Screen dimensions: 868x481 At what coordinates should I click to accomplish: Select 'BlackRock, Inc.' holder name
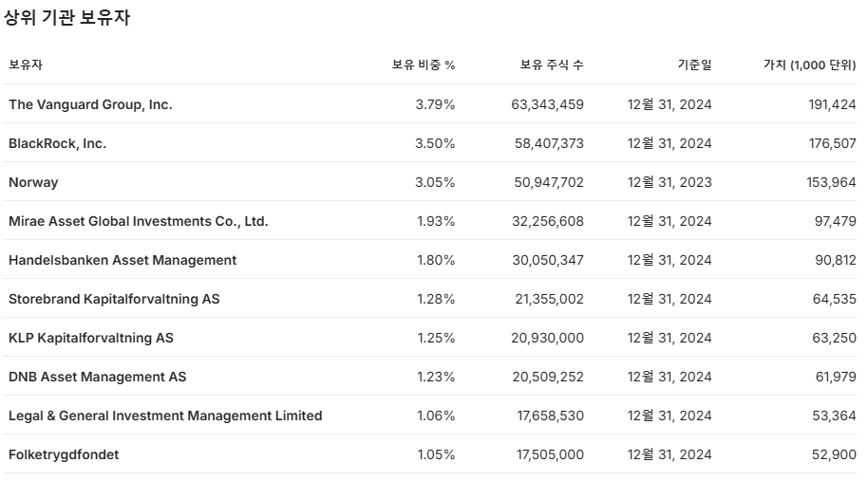tap(57, 143)
